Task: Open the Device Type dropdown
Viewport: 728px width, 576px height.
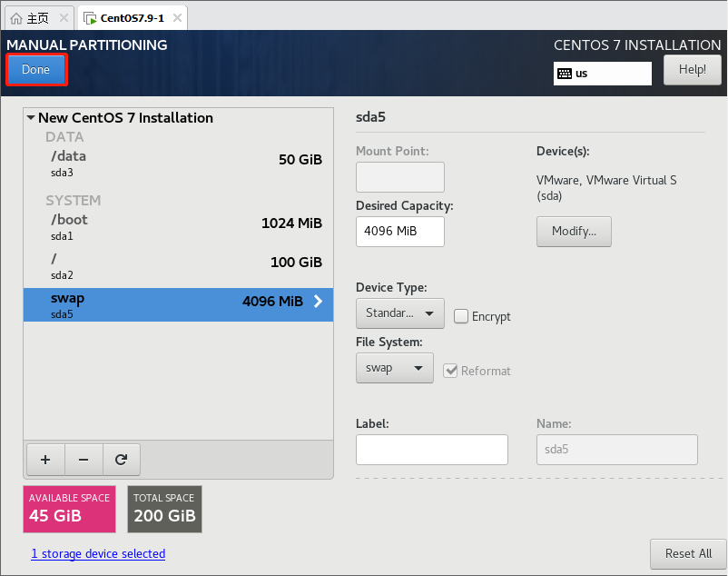Action: tap(399, 313)
